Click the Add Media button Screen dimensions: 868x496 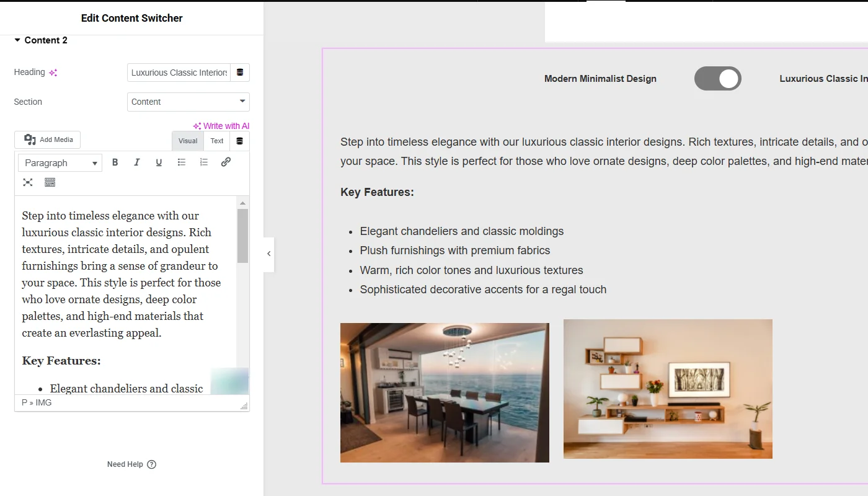(48, 140)
